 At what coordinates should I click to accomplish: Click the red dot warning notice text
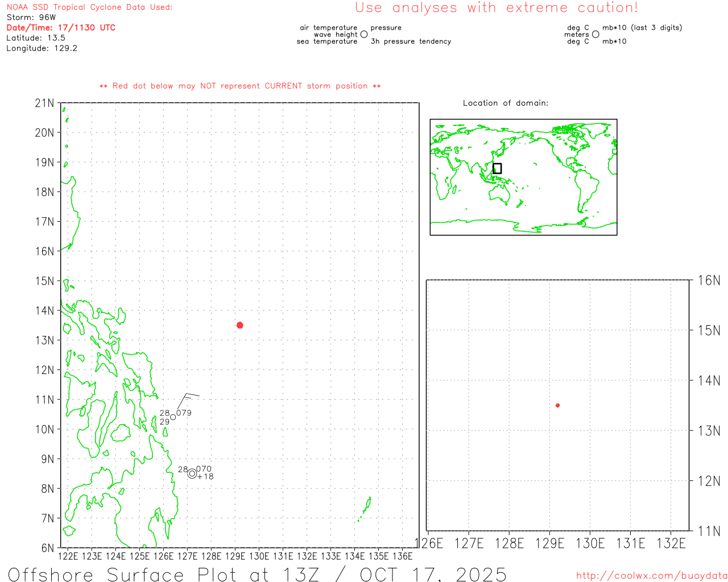pyautogui.click(x=240, y=86)
